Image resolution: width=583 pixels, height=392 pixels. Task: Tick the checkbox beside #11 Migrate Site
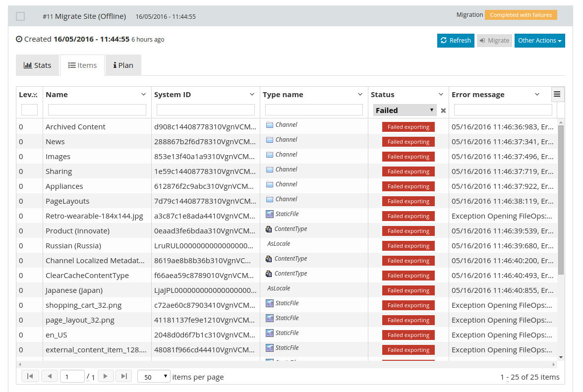(x=20, y=16)
